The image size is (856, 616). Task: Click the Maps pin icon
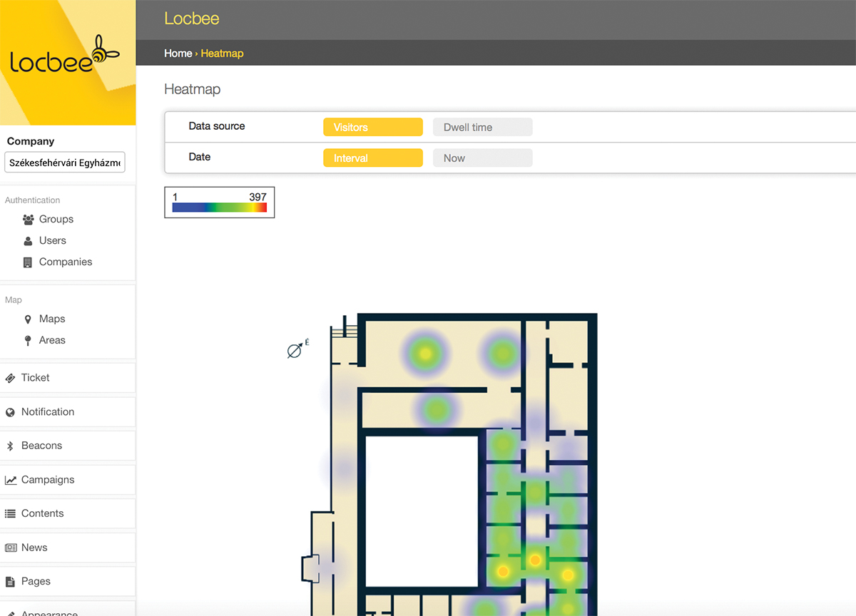[28, 319]
